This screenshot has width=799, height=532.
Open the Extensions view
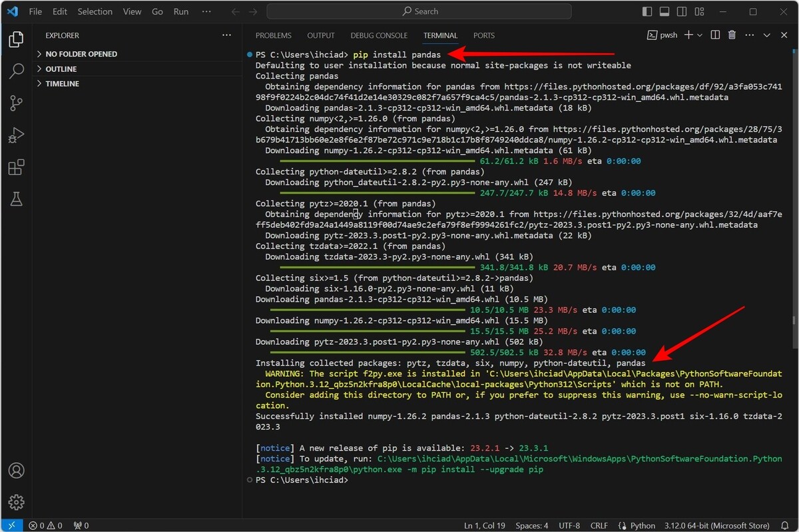pyautogui.click(x=16, y=167)
